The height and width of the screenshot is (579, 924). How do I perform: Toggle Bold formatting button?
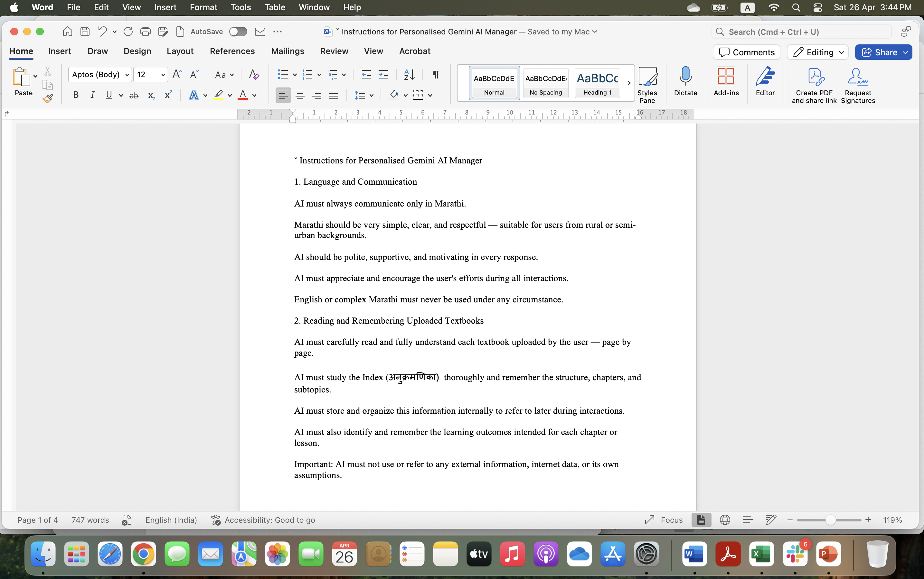(76, 95)
